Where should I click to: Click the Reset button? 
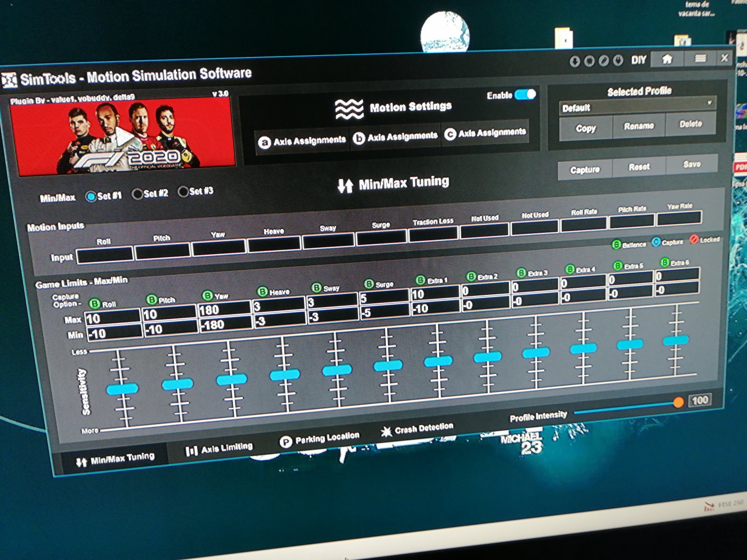(x=639, y=167)
